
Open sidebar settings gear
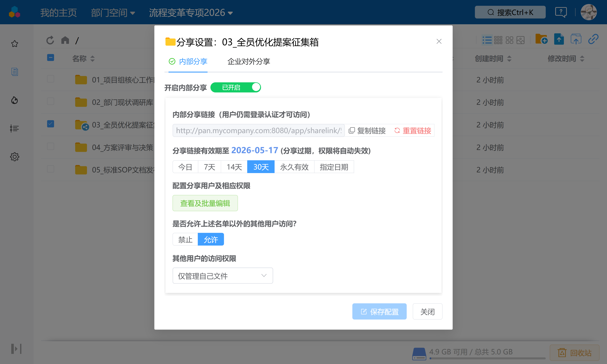(x=15, y=157)
